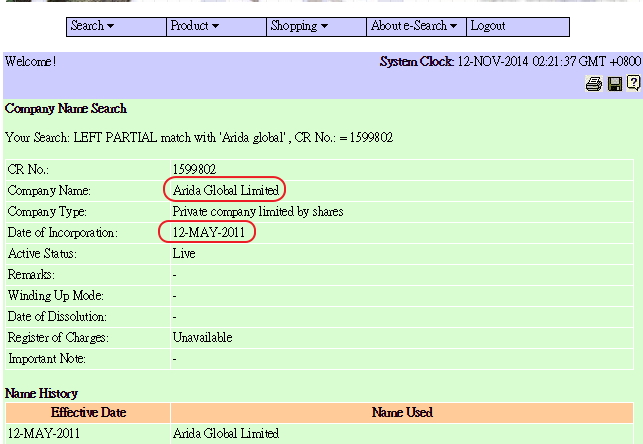Viewport: 643px width, 444px height.
Task: Open help via the question mark icon
Action: coord(633,84)
